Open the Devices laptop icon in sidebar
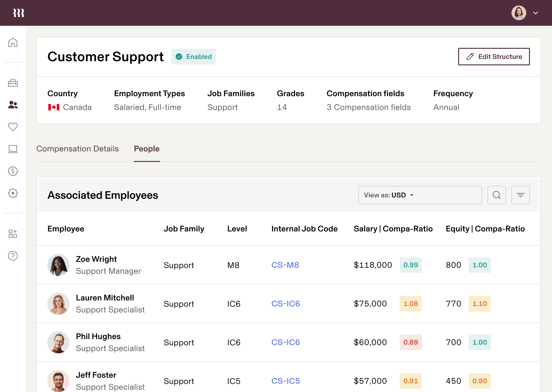552x392 pixels. (x=13, y=149)
